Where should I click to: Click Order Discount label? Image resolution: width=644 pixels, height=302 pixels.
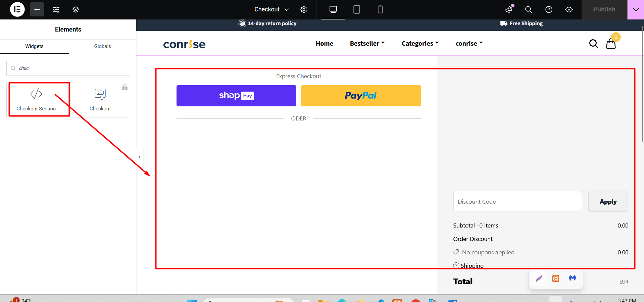pos(473,239)
